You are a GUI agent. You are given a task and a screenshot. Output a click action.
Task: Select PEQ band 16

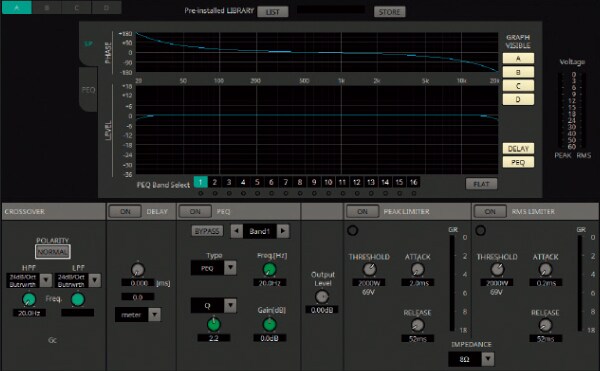(x=413, y=182)
